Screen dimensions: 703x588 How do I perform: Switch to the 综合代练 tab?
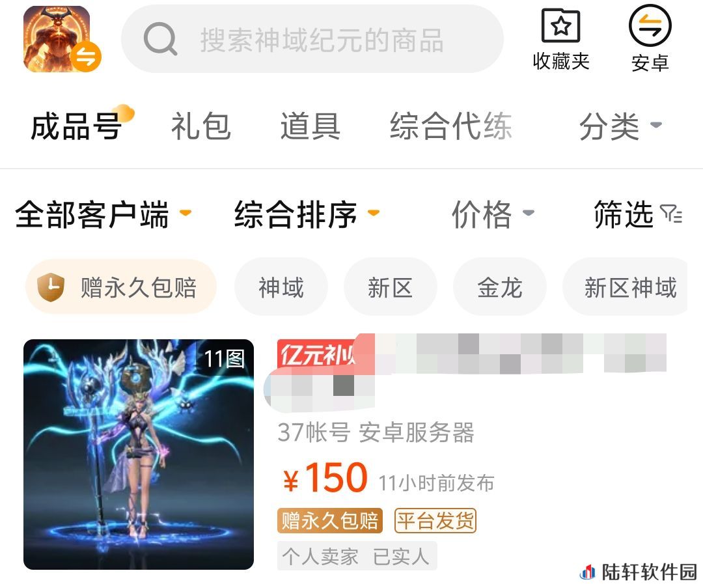tap(450, 126)
